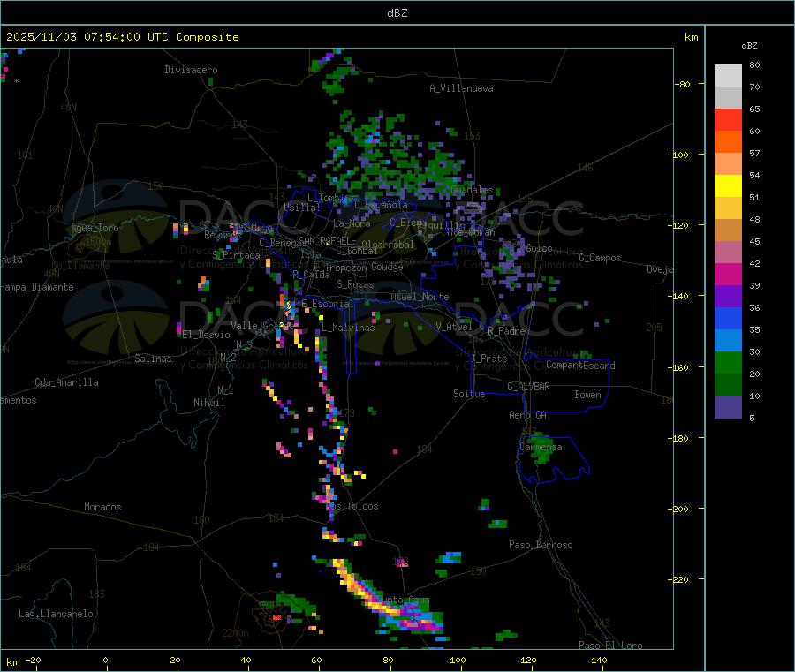Image resolution: width=795 pixels, height=672 pixels.
Task: Select the Los_Toldos place label
Action: [x=352, y=506]
